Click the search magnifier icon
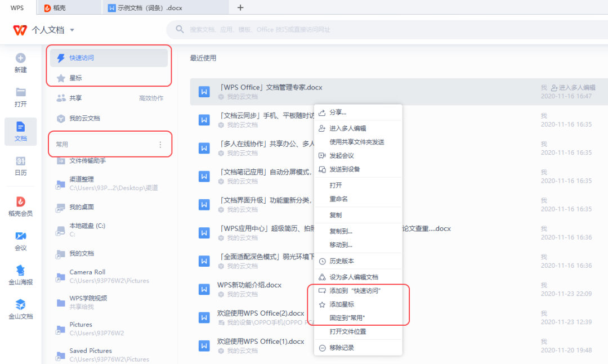 180,29
